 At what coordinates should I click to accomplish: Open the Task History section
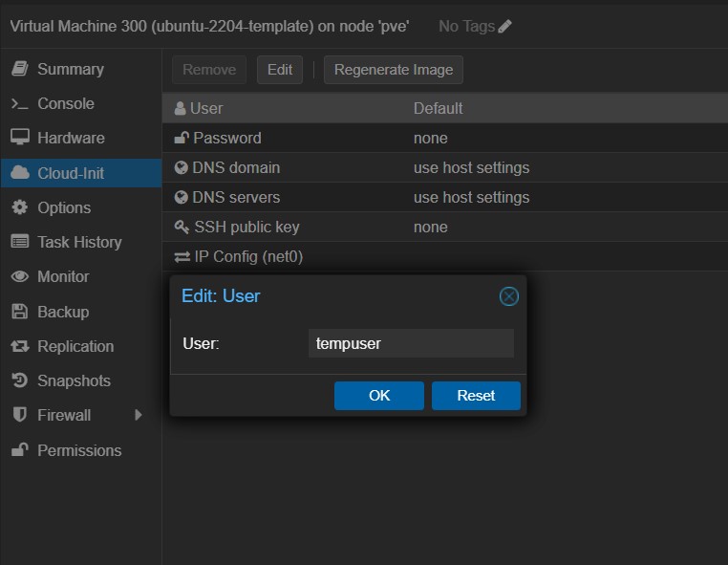click(x=79, y=242)
